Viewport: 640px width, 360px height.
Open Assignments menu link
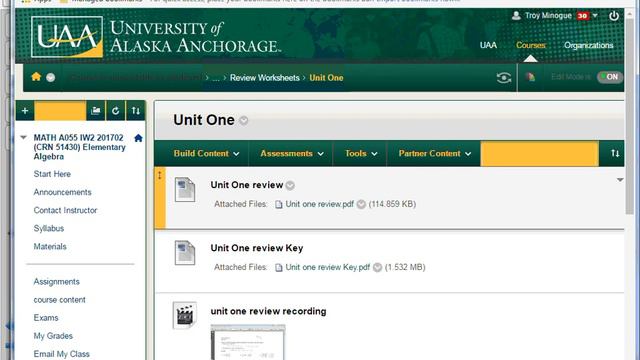tap(57, 282)
